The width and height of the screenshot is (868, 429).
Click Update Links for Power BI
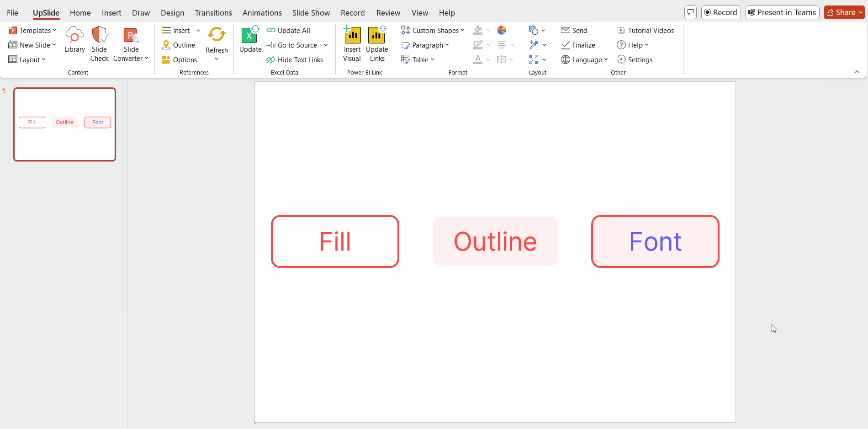pyautogui.click(x=377, y=44)
